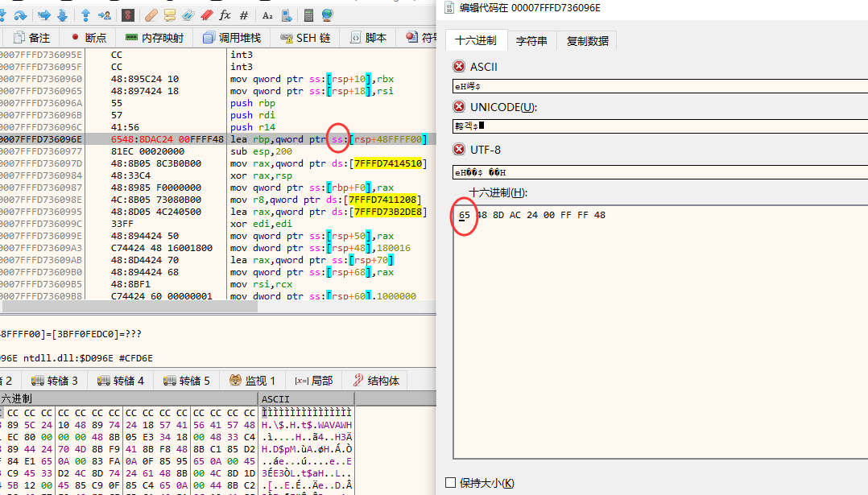The width and height of the screenshot is (868, 495).
Task: Click the ASCII text input field
Action: [x=660, y=86]
